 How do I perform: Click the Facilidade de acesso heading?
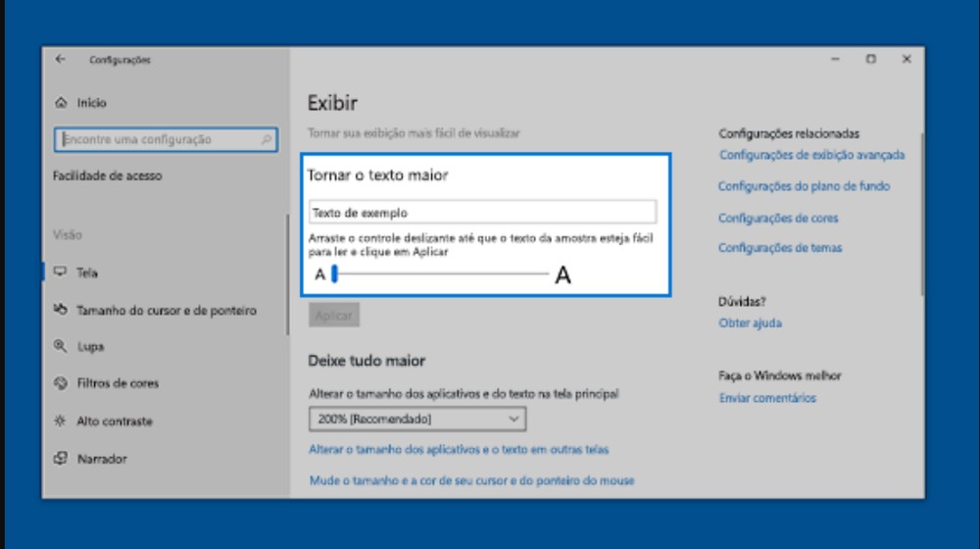coord(108,175)
